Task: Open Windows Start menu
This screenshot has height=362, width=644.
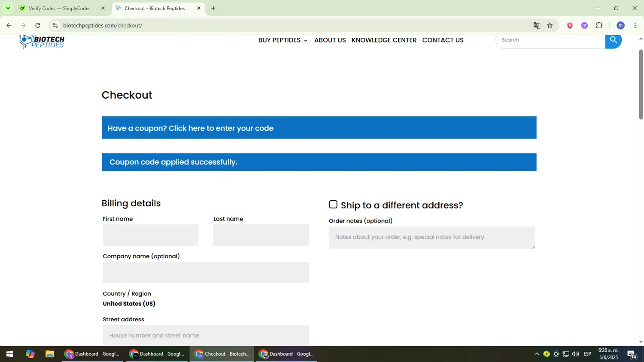Action: [x=9, y=354]
